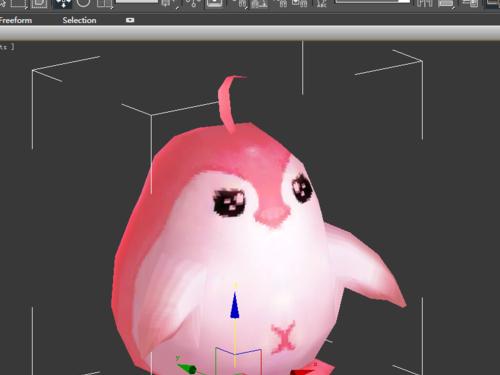
Task: Toggle Spinner Snap
Action: coord(300,3)
